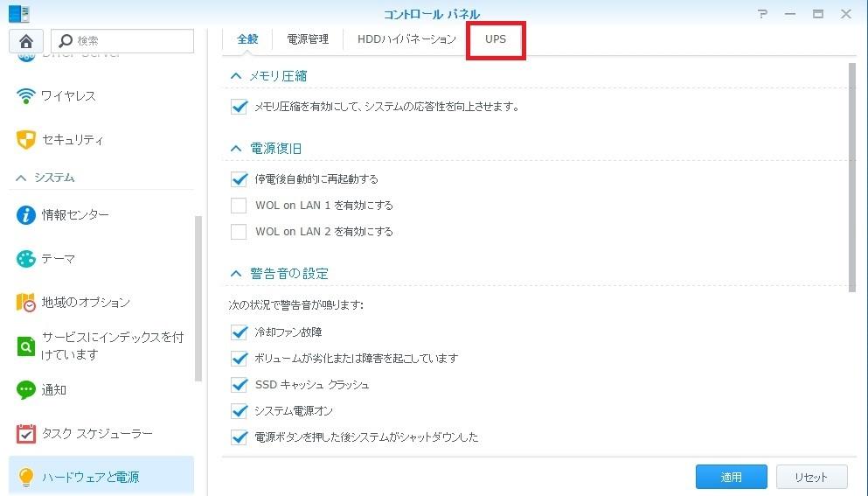Viewport: 868px width, 496px height.
Task: Open the Notification (通知) icon
Action: click(26, 389)
